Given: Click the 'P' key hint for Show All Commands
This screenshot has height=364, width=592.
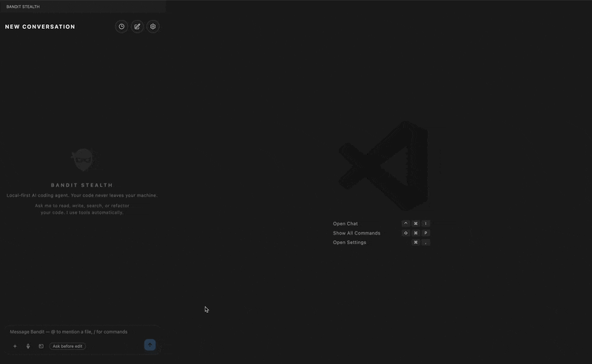Looking at the screenshot, I should 425,233.
